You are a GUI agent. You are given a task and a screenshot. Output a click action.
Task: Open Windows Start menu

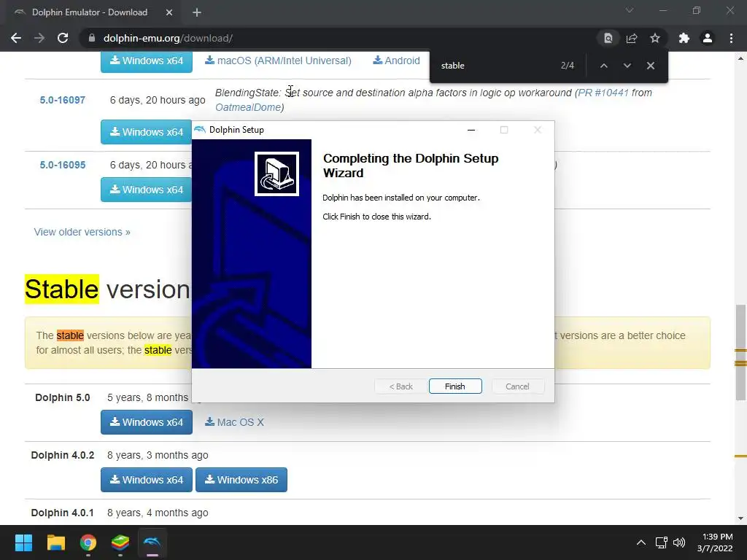[x=23, y=542]
